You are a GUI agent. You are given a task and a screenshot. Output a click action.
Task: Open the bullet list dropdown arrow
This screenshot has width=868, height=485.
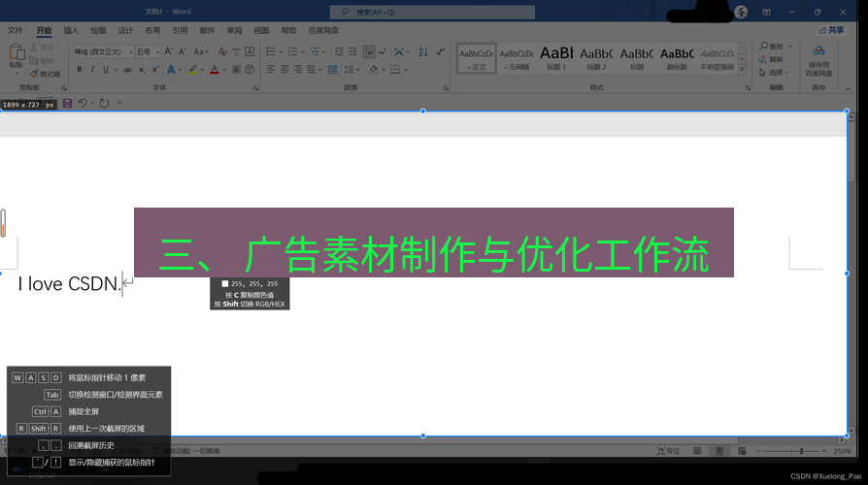pyautogui.click(x=281, y=52)
